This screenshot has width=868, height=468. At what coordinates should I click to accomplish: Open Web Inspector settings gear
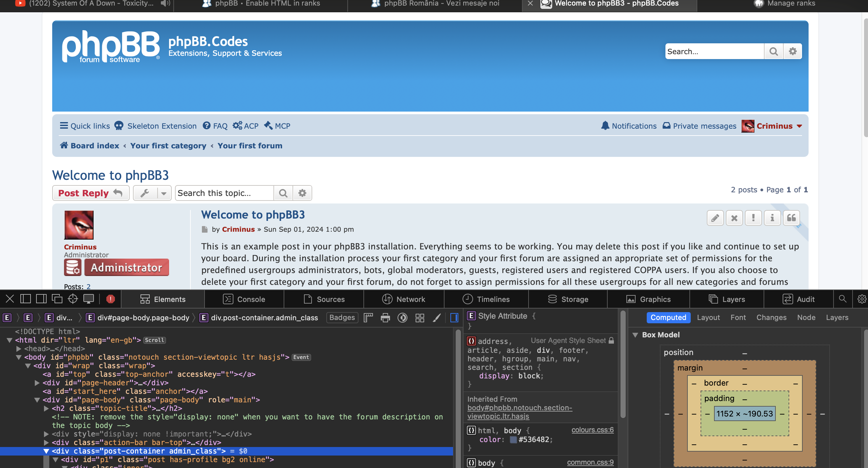click(861, 299)
